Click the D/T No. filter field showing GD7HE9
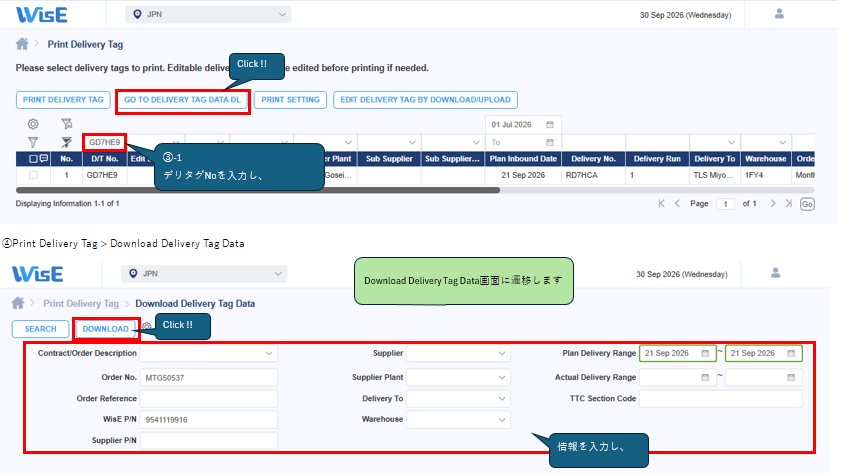 point(104,143)
